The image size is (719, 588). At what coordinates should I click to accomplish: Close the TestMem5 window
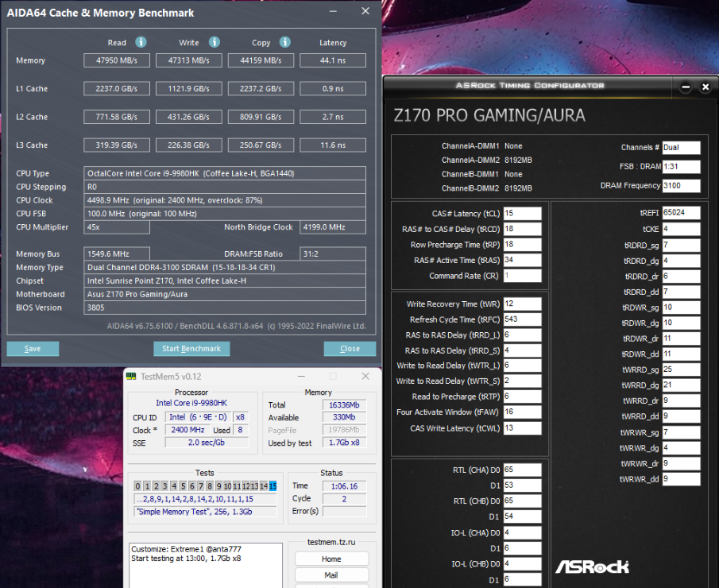(365, 376)
